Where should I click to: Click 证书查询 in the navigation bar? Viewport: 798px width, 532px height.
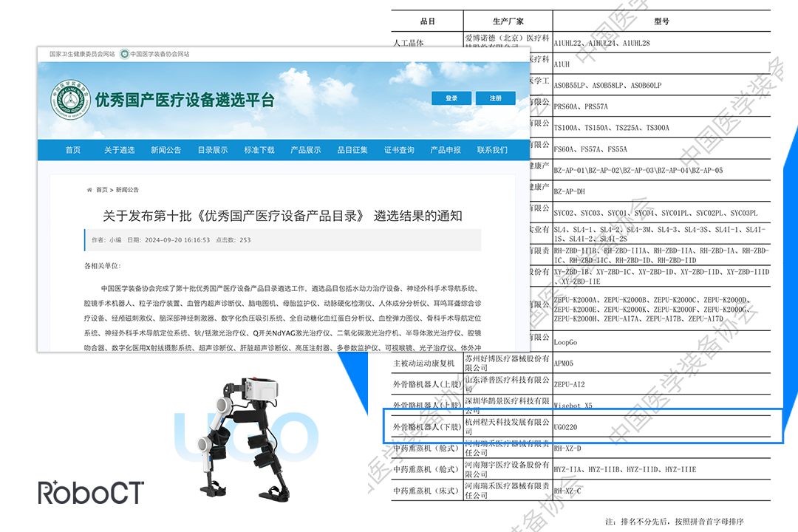pyautogui.click(x=399, y=150)
